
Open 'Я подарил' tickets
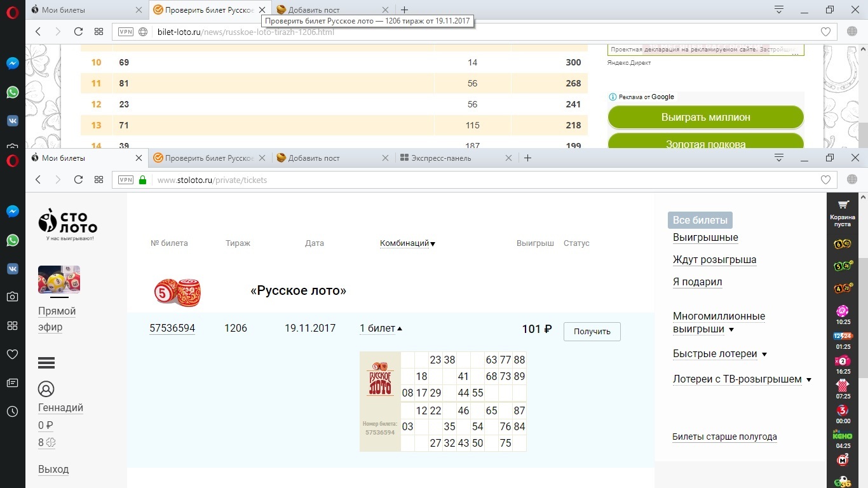[x=698, y=282]
